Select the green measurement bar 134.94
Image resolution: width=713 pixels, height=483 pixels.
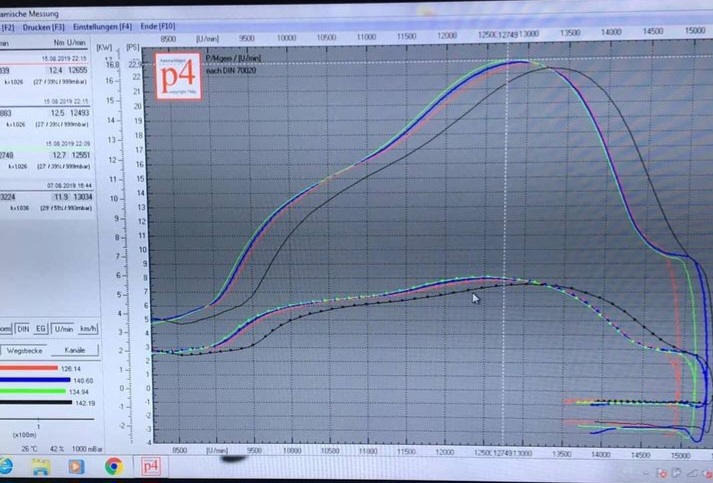30,392
